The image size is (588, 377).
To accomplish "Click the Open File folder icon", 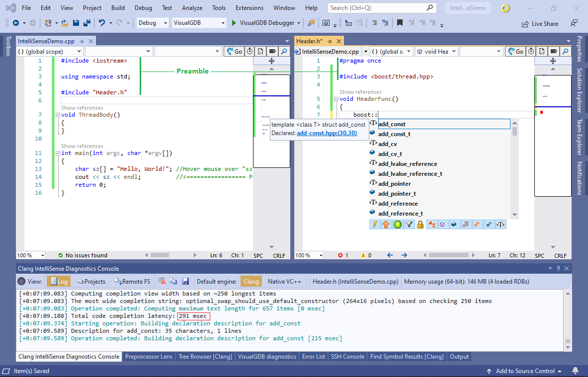I will (65, 23).
